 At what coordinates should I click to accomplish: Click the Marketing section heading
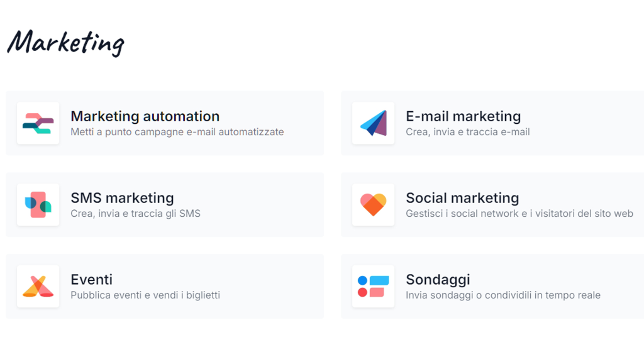[65, 43]
